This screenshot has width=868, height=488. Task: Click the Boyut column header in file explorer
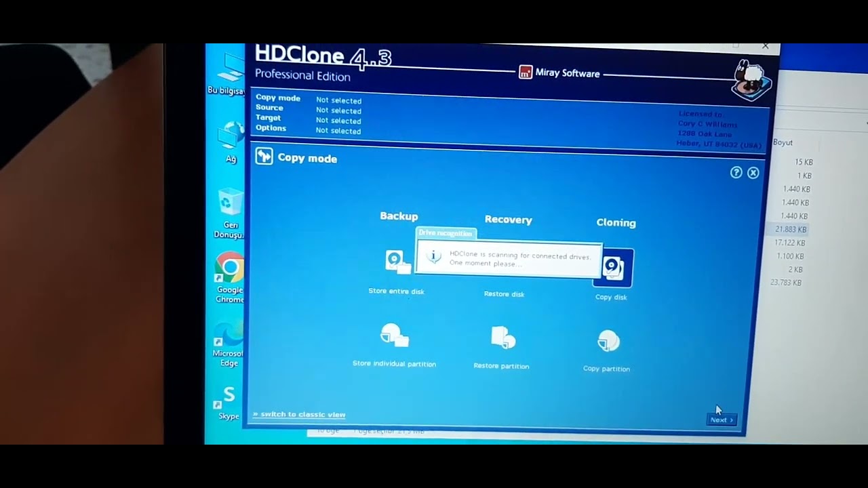click(x=783, y=142)
